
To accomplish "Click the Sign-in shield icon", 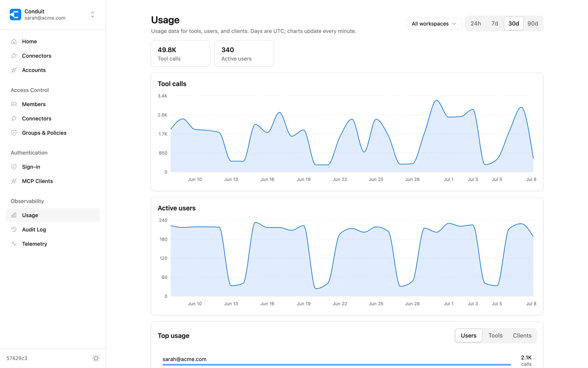I will [14, 167].
